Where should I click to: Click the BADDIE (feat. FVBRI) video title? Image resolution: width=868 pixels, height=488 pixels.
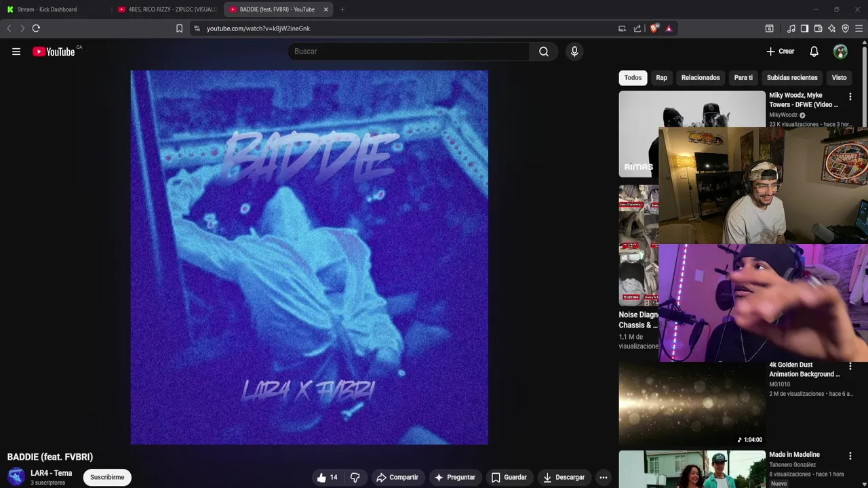(x=50, y=457)
